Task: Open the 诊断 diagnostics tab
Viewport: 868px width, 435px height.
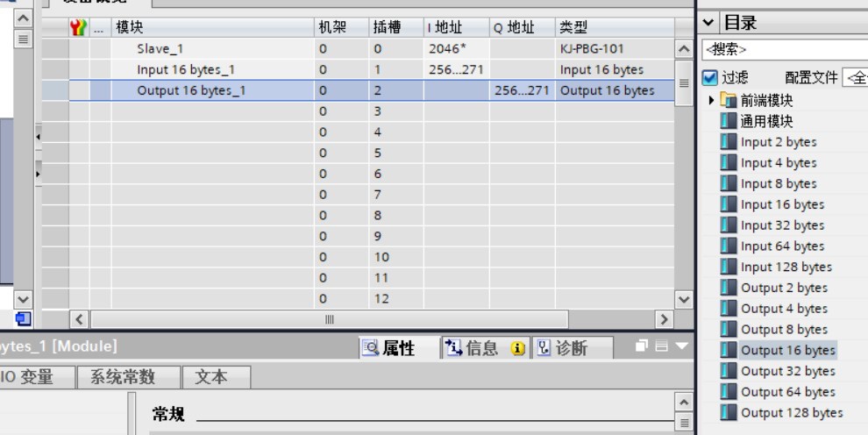Action: [561, 348]
